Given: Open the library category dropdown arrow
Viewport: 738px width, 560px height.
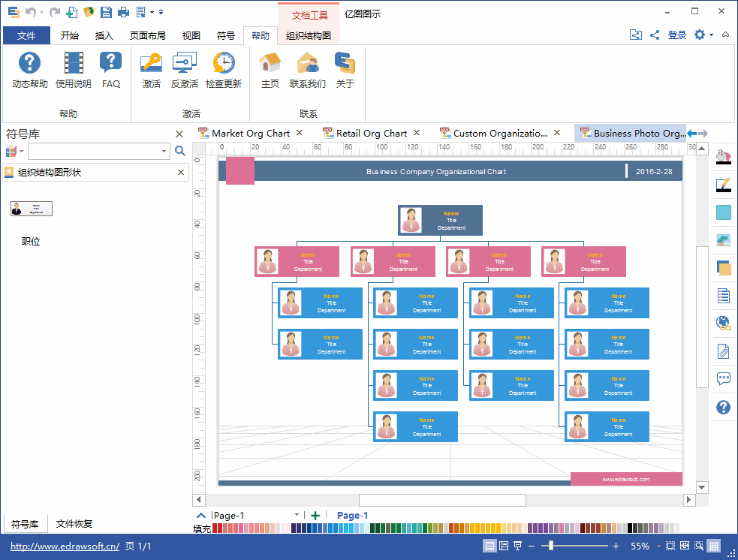Looking at the screenshot, I should pyautogui.click(x=21, y=151).
